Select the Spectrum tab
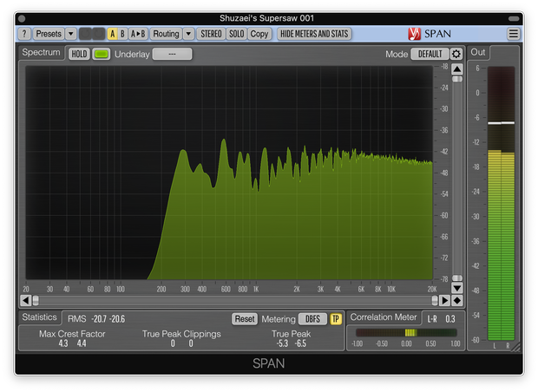The image size is (538, 392). (41, 53)
